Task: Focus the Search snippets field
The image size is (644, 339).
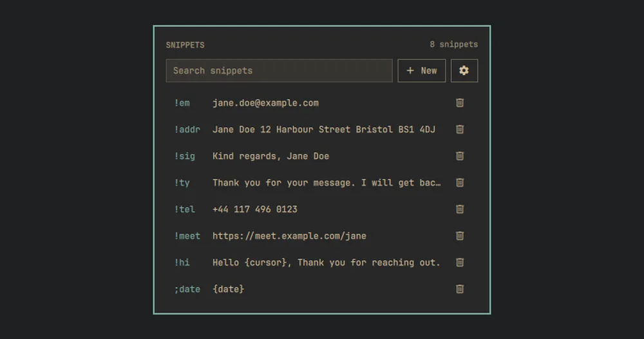Action: 279,71
